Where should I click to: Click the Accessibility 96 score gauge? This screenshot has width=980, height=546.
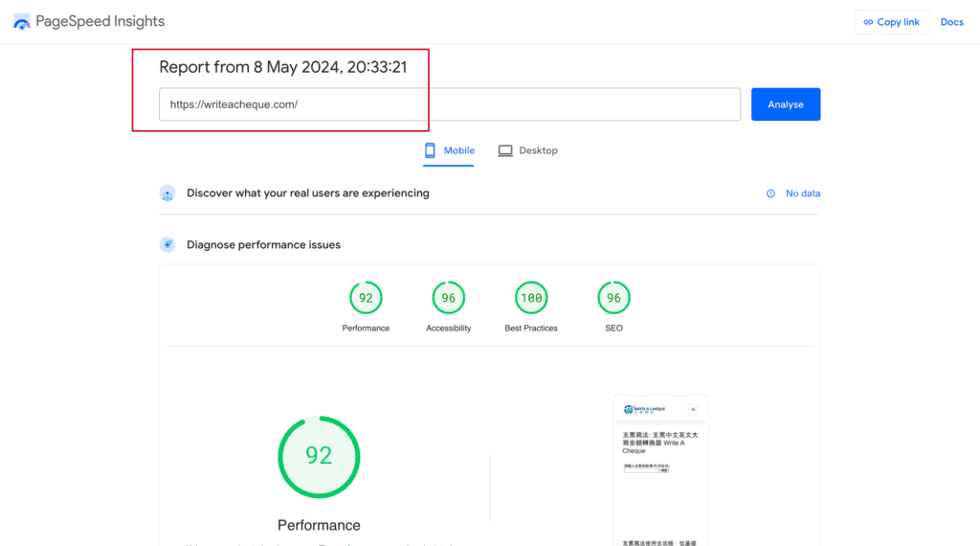click(448, 298)
